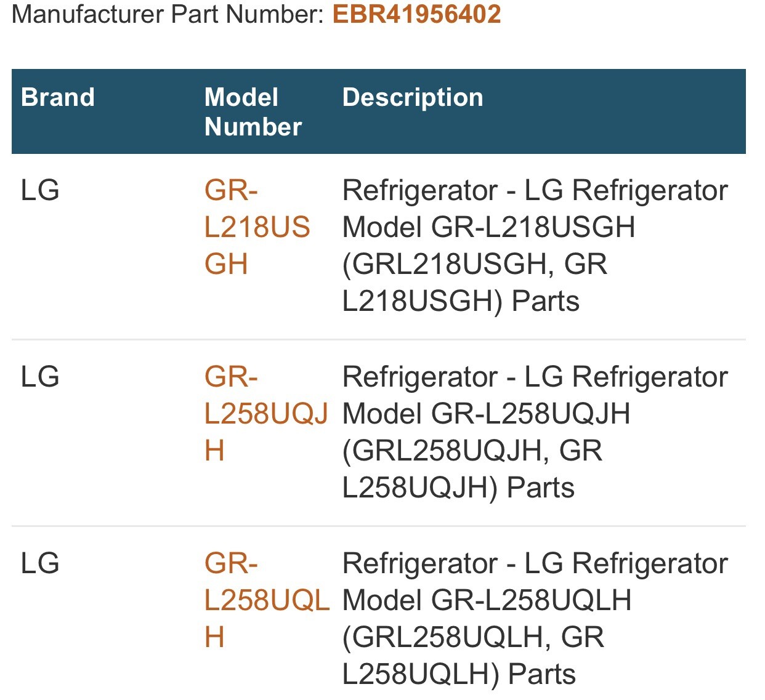Screen dimensions: 765x700
Task: Click 'Model GR-L218USGH' description line
Action: point(488,227)
